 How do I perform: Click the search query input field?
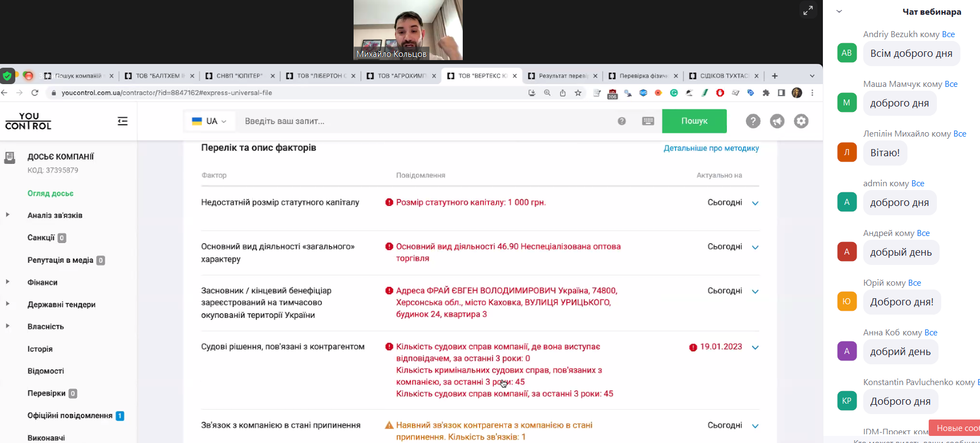point(426,121)
